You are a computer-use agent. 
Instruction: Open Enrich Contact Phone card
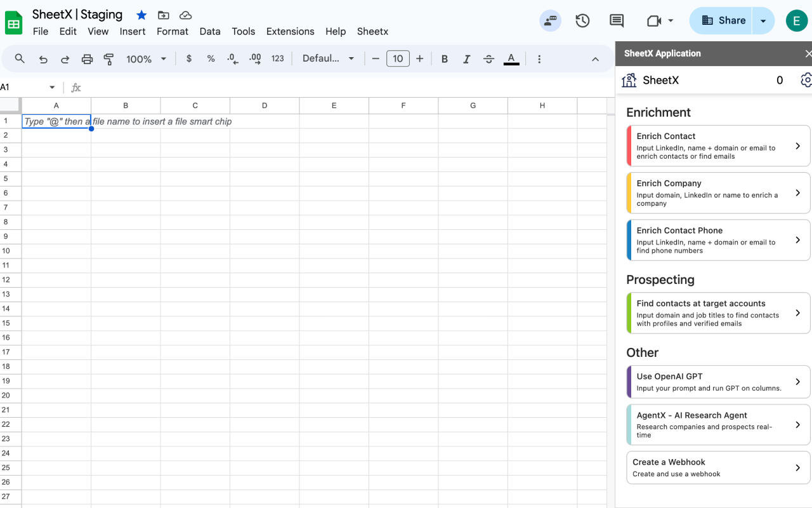pos(718,240)
